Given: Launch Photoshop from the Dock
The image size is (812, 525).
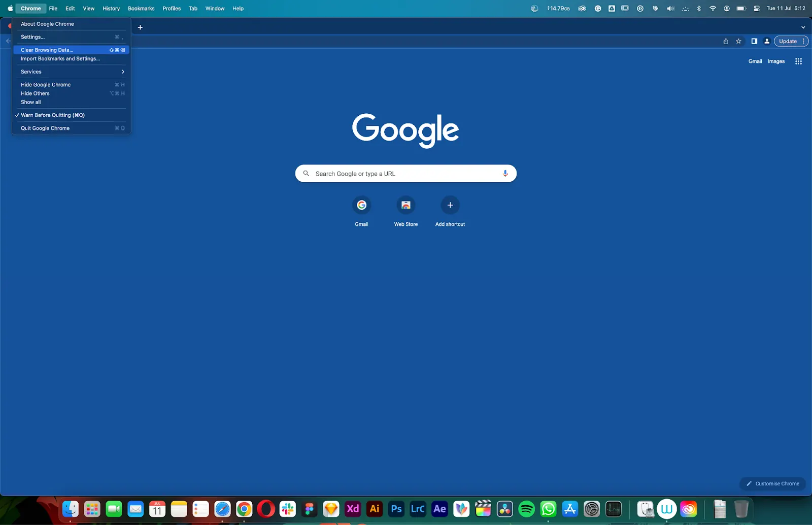Looking at the screenshot, I should 396,509.
